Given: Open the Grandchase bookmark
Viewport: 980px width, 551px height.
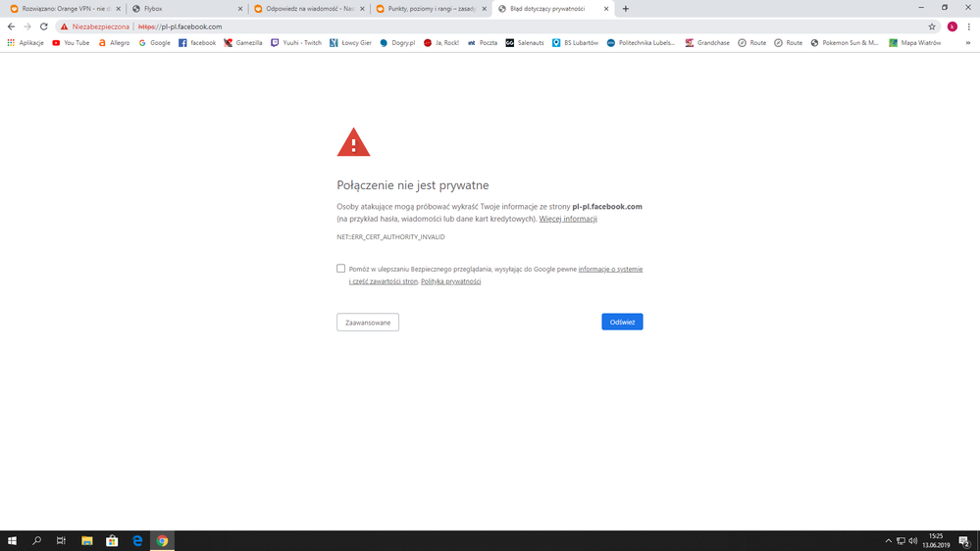Looking at the screenshot, I should (x=707, y=43).
